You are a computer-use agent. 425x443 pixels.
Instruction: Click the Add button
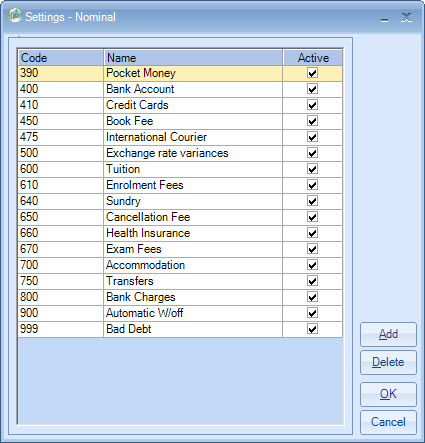[x=388, y=334]
